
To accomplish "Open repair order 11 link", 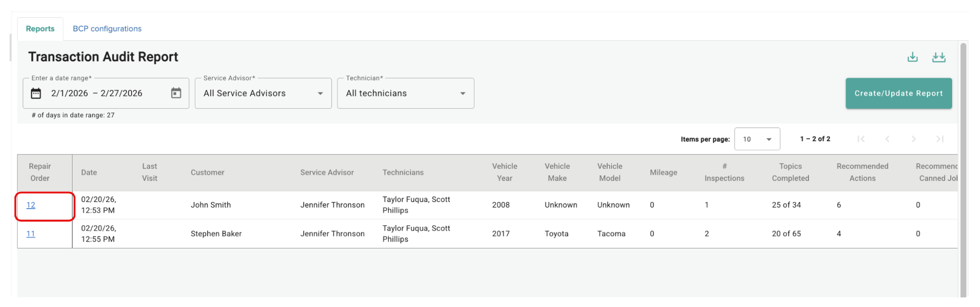I will (x=31, y=234).
